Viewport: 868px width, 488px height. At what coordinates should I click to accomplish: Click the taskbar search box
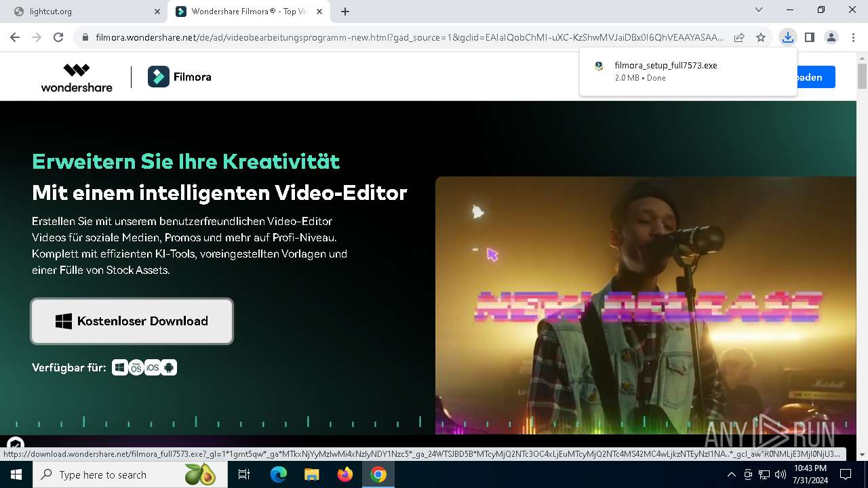[129, 474]
